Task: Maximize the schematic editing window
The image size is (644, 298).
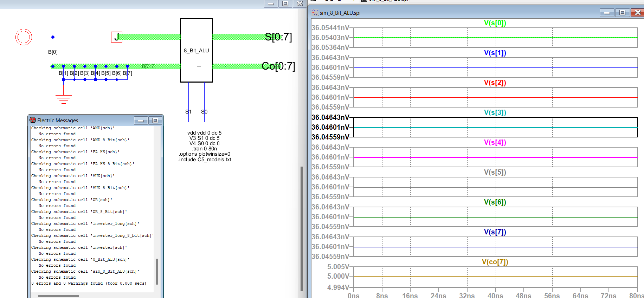Action: pyautogui.click(x=285, y=4)
